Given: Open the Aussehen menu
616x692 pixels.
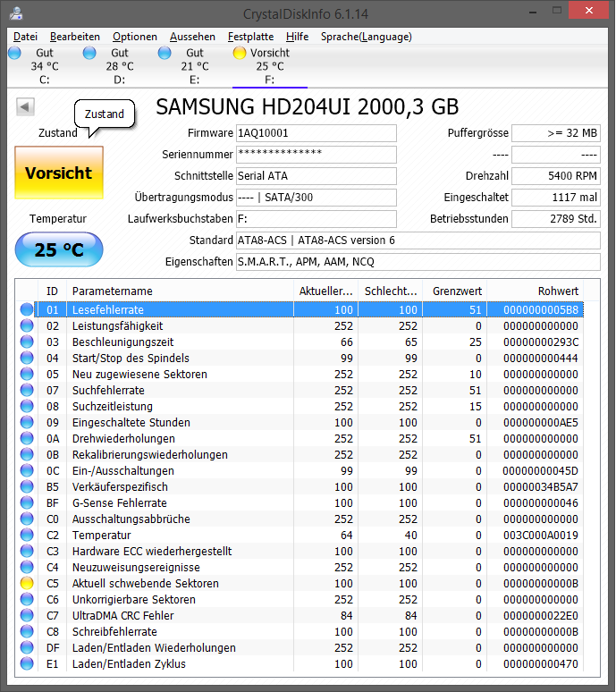Looking at the screenshot, I should 192,37.
